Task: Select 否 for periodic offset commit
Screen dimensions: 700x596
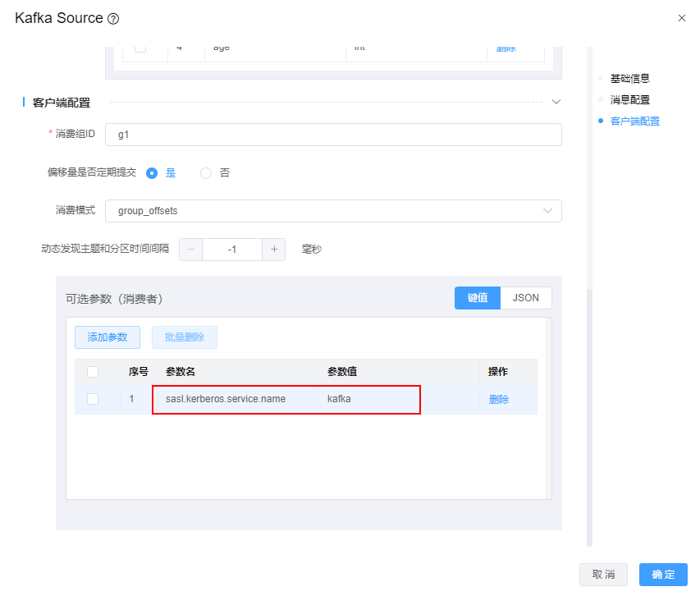Action: pos(206,173)
